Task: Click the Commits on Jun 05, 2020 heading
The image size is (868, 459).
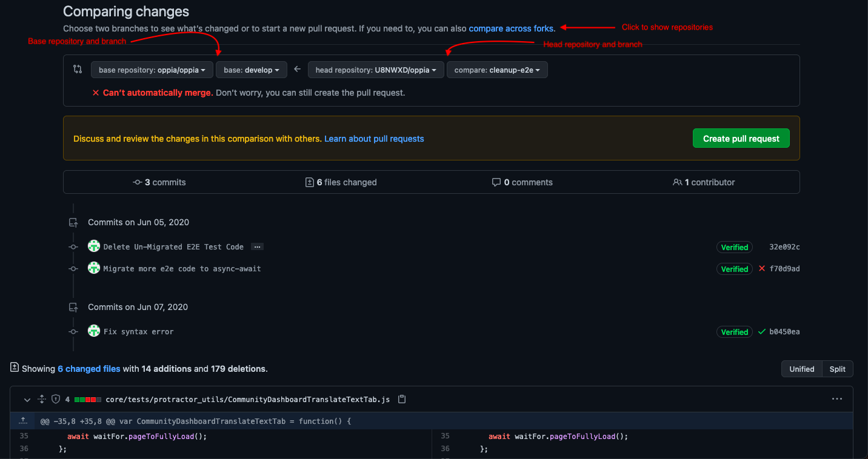Action: (x=138, y=222)
